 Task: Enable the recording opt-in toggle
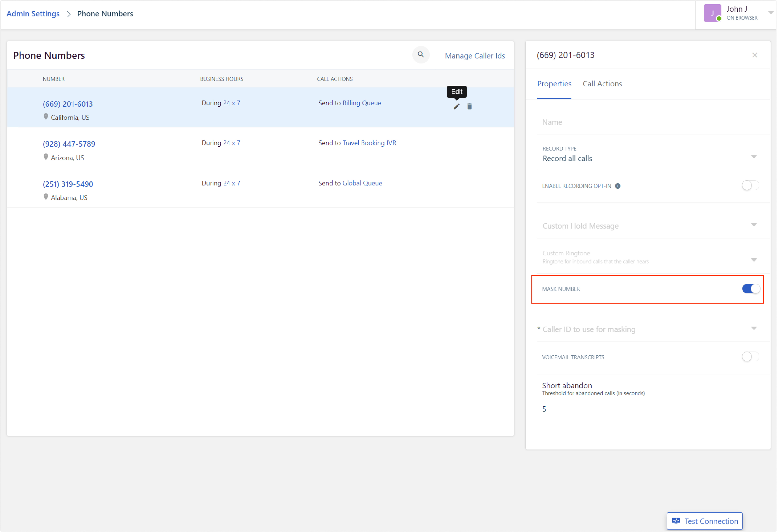tap(750, 185)
